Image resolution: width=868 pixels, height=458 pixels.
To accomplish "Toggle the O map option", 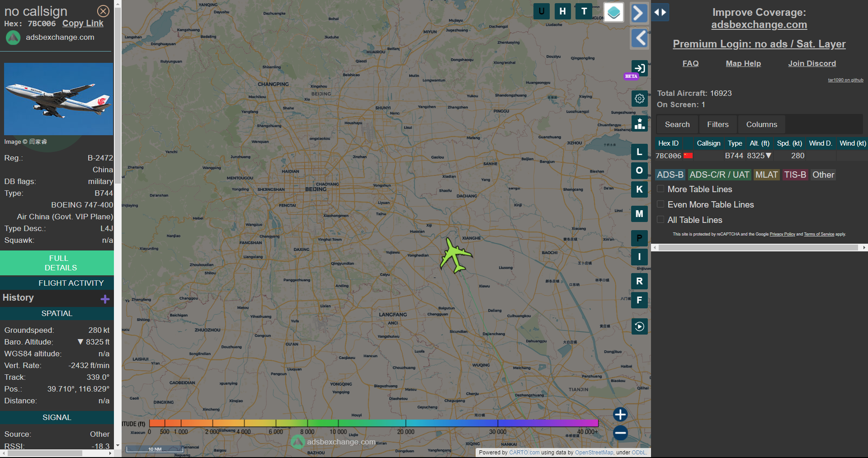I will coord(639,170).
